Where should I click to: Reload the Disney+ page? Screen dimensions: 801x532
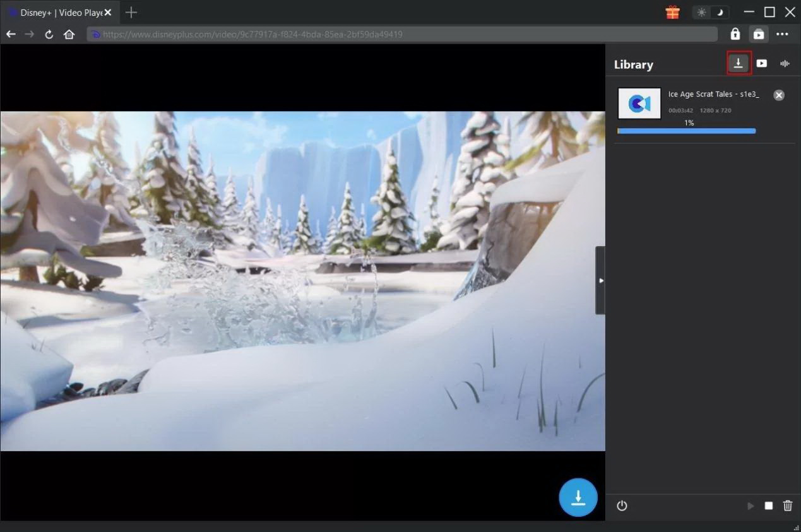tap(49, 34)
